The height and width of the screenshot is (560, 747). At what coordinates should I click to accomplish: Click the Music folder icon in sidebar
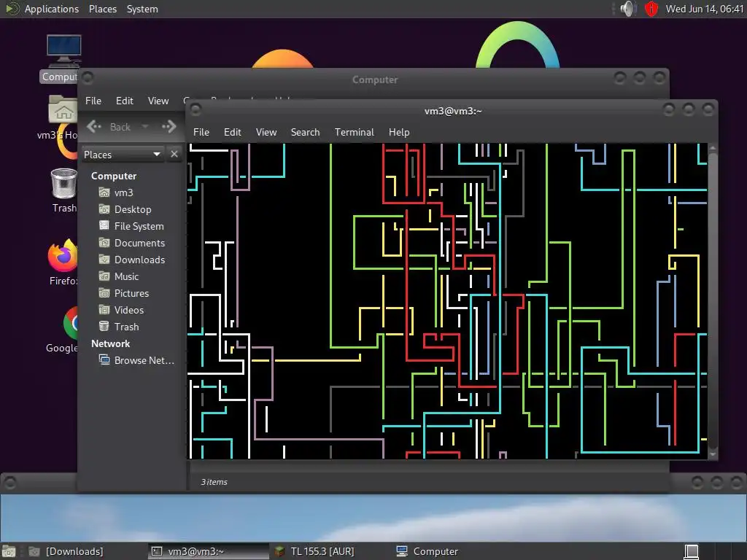pos(104,276)
